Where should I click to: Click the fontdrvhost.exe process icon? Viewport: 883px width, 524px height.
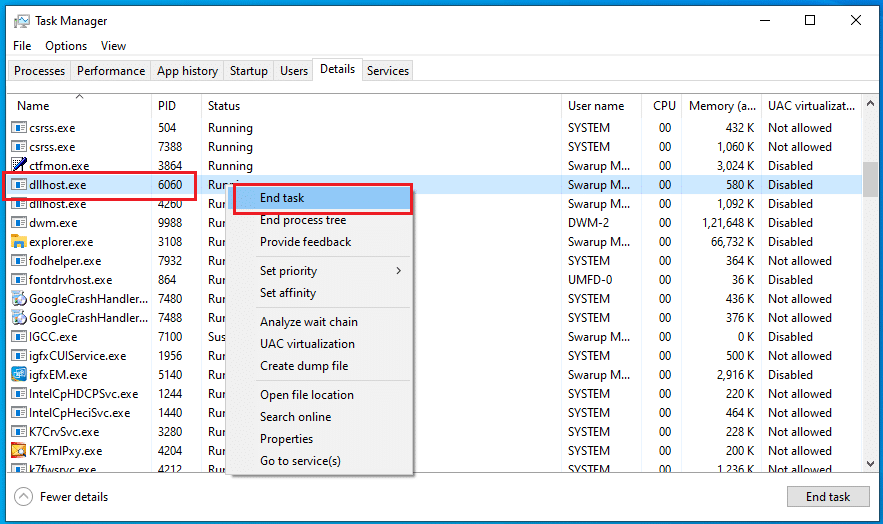(x=19, y=280)
